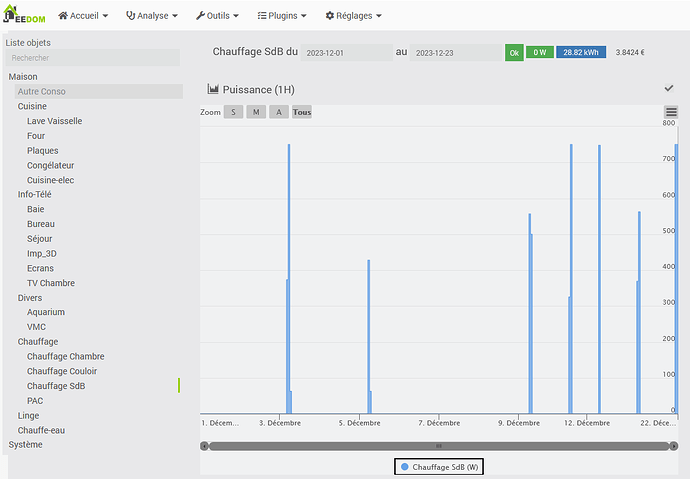Open the Réglages menu
Image resolution: width=690 pixels, height=479 pixels.
point(353,16)
